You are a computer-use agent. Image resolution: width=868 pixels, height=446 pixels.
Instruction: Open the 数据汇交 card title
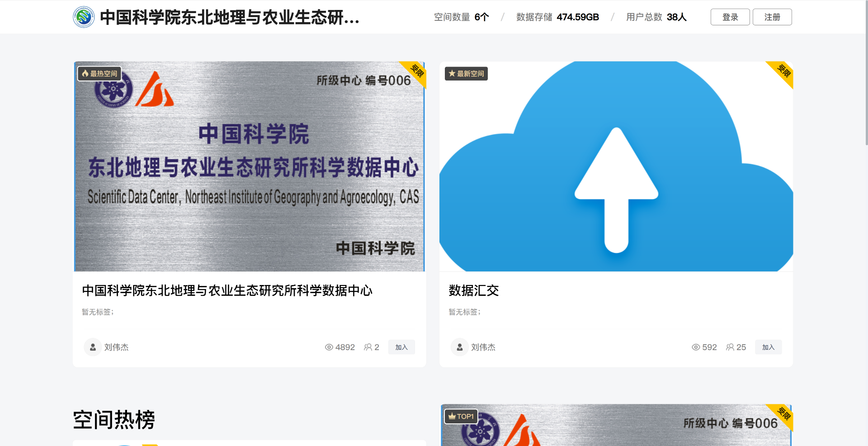[x=474, y=290]
